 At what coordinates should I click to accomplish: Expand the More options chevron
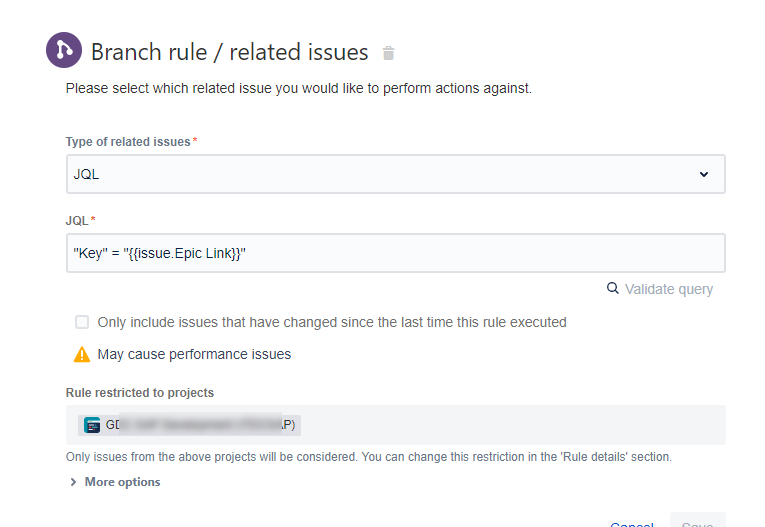point(73,482)
